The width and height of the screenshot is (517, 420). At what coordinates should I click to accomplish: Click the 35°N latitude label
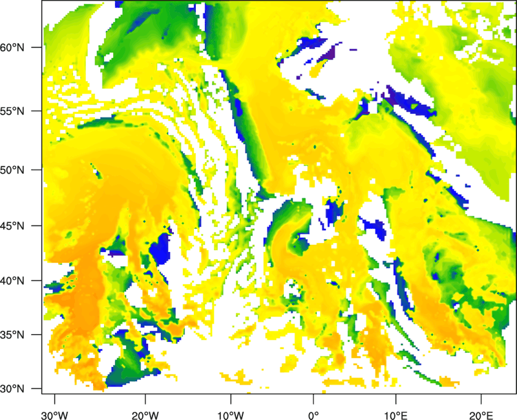tap(12, 335)
